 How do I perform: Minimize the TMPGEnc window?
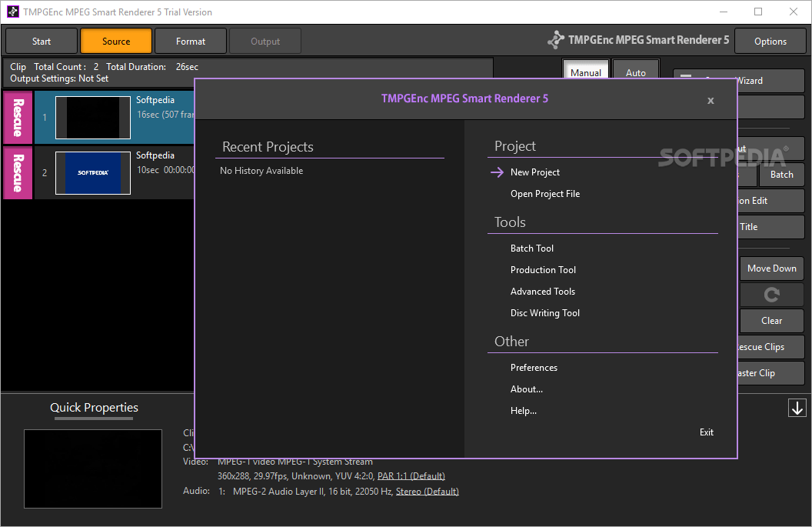coord(724,12)
